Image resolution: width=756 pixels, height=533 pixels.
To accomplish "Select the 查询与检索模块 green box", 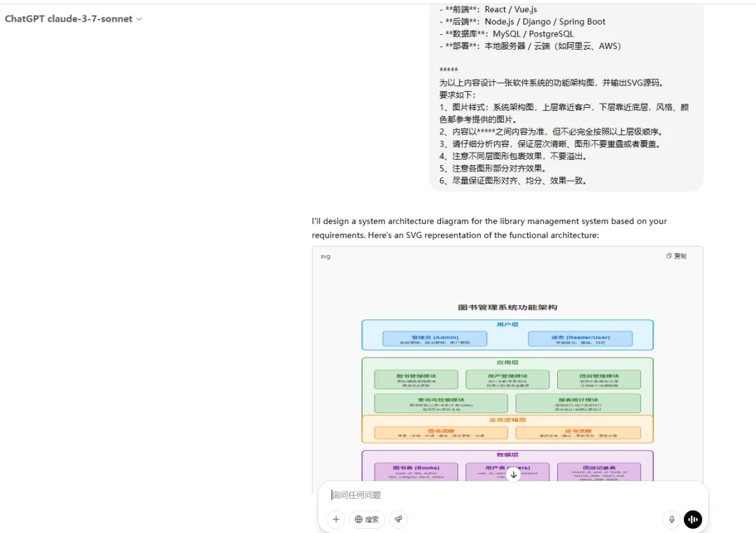I will [x=441, y=403].
